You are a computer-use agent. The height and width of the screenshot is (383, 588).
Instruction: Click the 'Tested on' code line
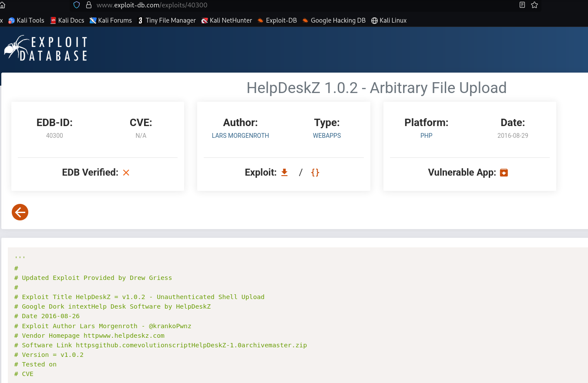(35, 364)
